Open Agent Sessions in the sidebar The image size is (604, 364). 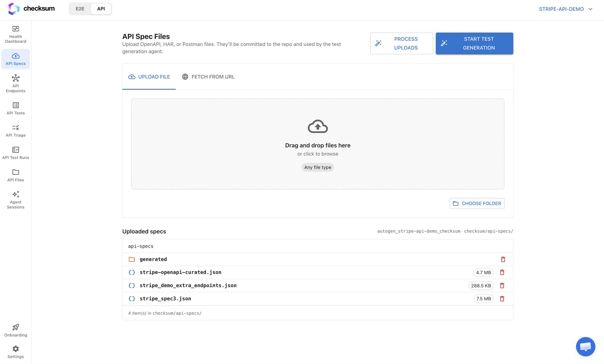(x=16, y=200)
